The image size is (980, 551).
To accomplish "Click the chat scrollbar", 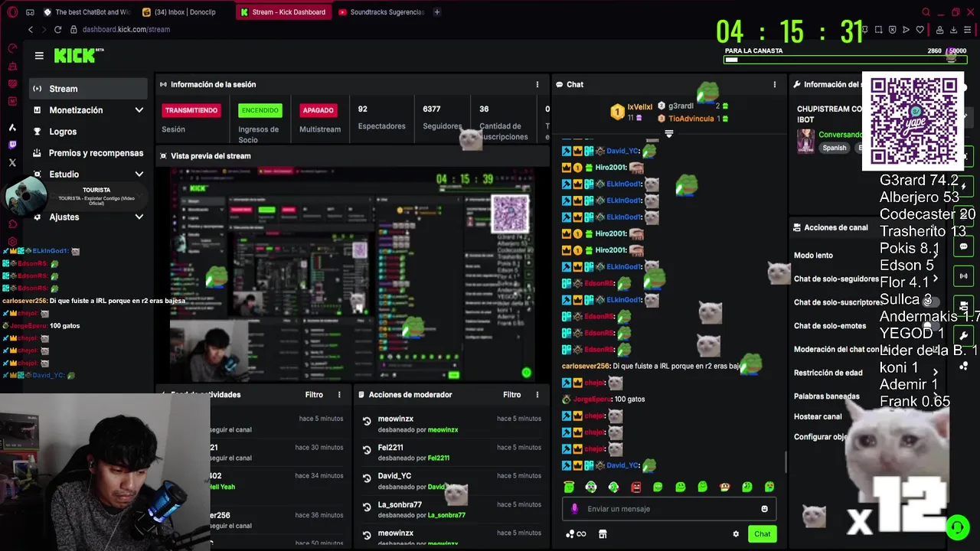I will click(786, 461).
